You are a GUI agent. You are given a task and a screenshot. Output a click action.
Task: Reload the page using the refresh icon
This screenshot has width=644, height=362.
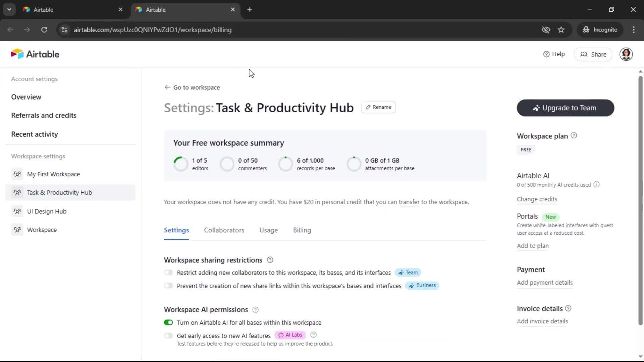(44, 30)
